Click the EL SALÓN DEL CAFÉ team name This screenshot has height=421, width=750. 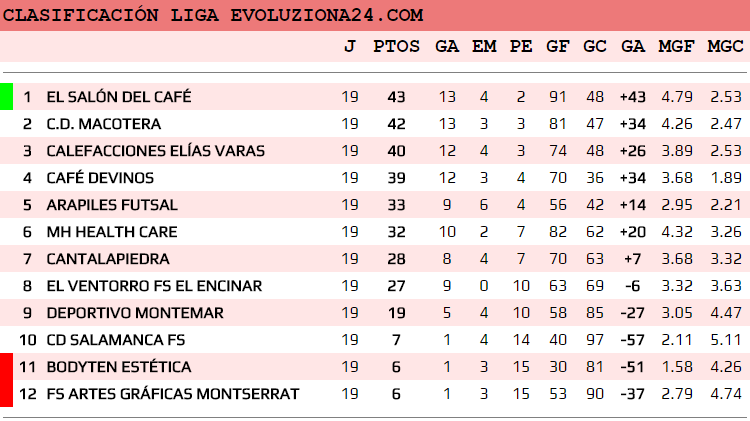coord(118,97)
